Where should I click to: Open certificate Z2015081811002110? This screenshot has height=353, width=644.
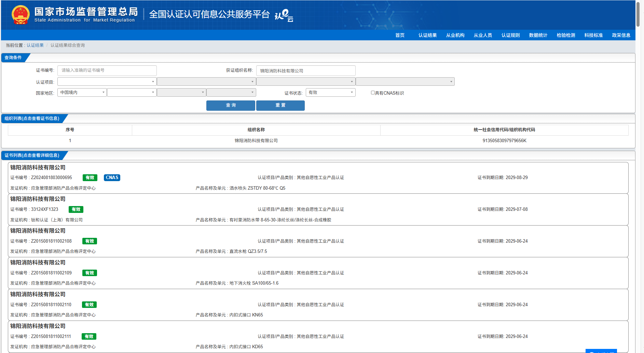tap(318, 305)
